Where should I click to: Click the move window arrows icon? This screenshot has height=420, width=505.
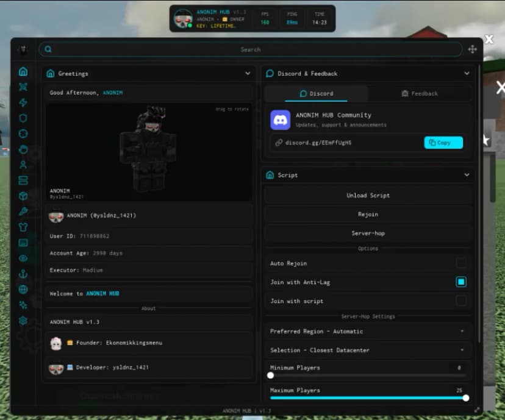473,49
